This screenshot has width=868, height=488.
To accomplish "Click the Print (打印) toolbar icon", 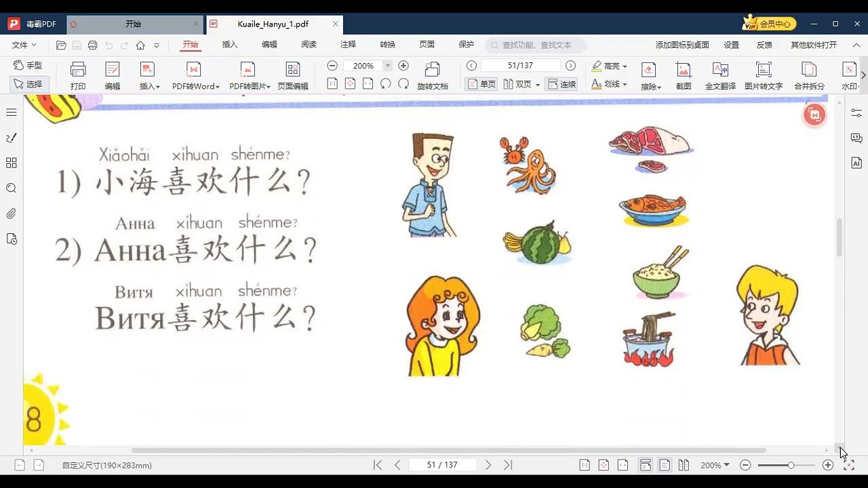I will click(x=78, y=76).
